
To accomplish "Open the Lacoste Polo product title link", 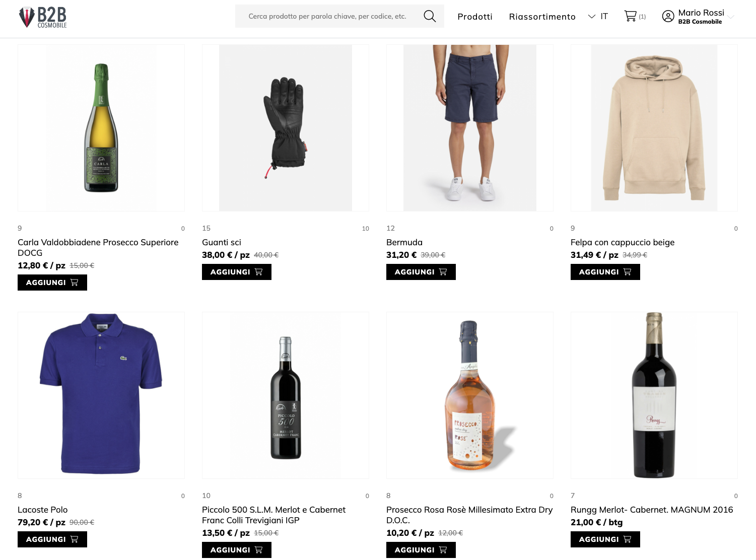I will (x=43, y=510).
